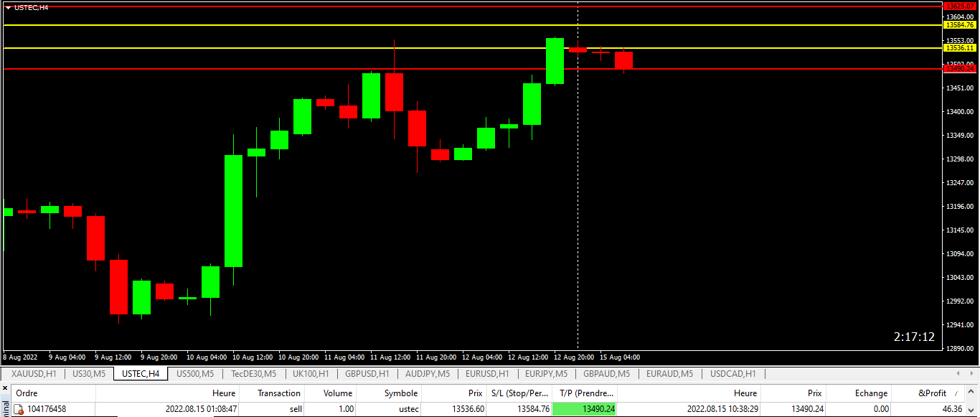Sort by the Symbole column header
Image resolution: width=980 pixels, height=417 pixels.
[389, 393]
